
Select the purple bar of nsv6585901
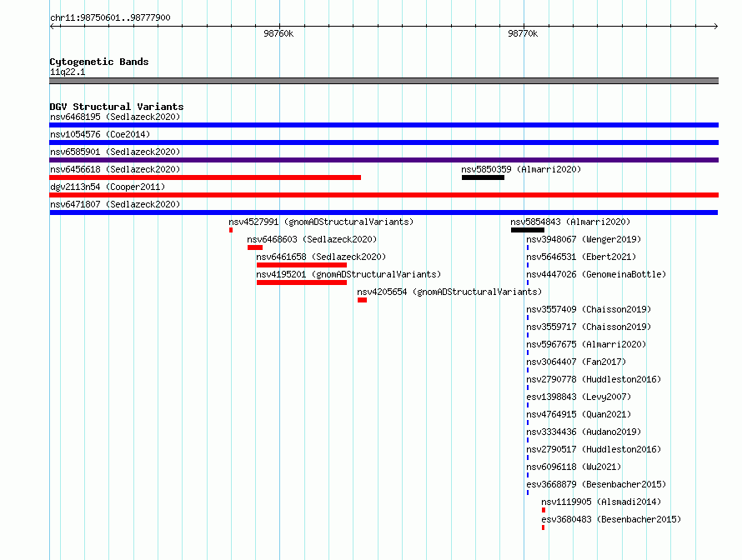tap(384, 160)
